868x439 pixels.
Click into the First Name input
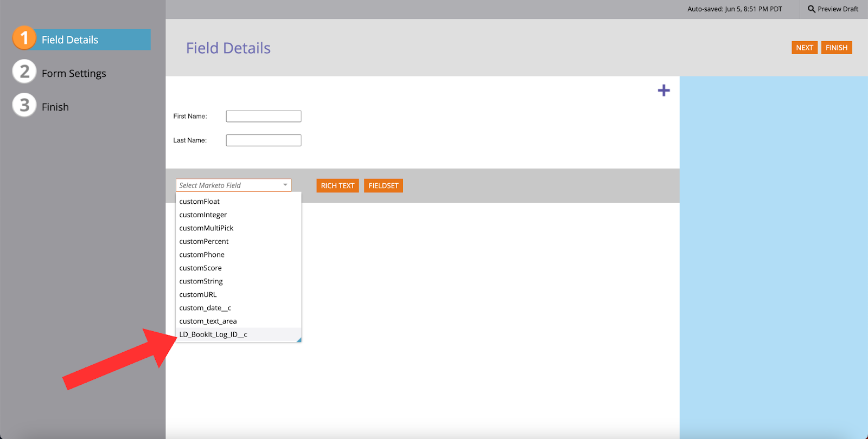coord(264,117)
